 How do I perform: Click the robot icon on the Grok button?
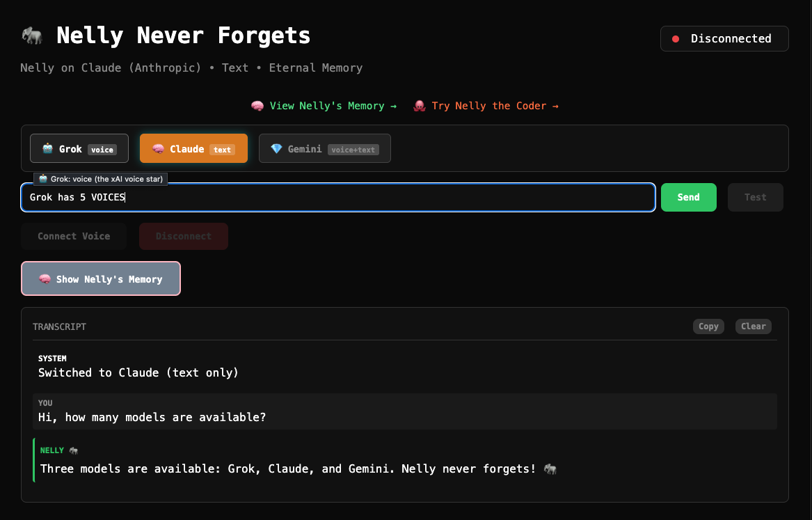click(47, 149)
